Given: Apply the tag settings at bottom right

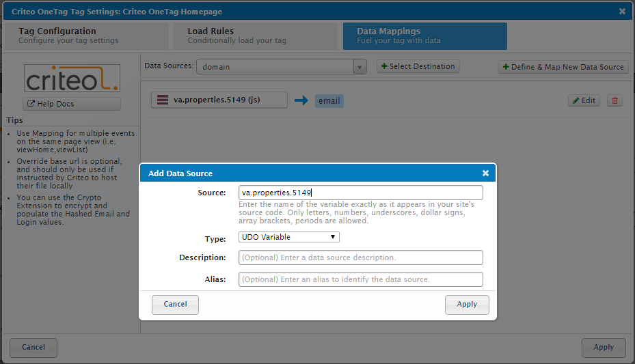Looking at the screenshot, I should (x=604, y=348).
